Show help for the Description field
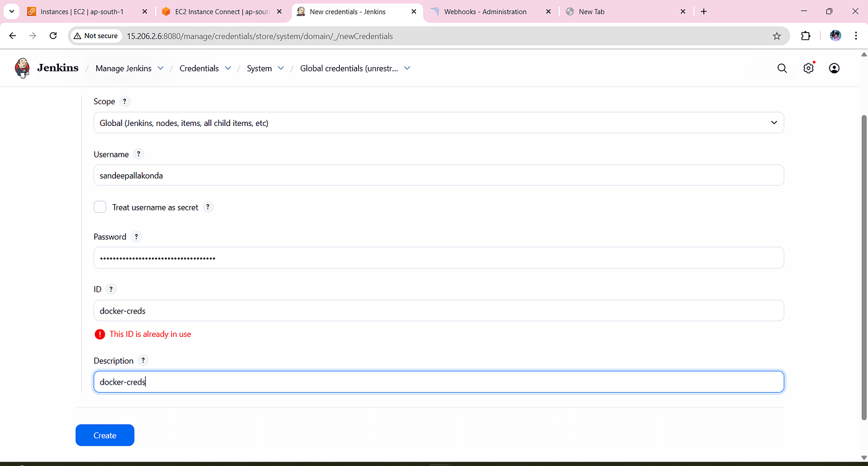868x466 pixels. (x=143, y=361)
